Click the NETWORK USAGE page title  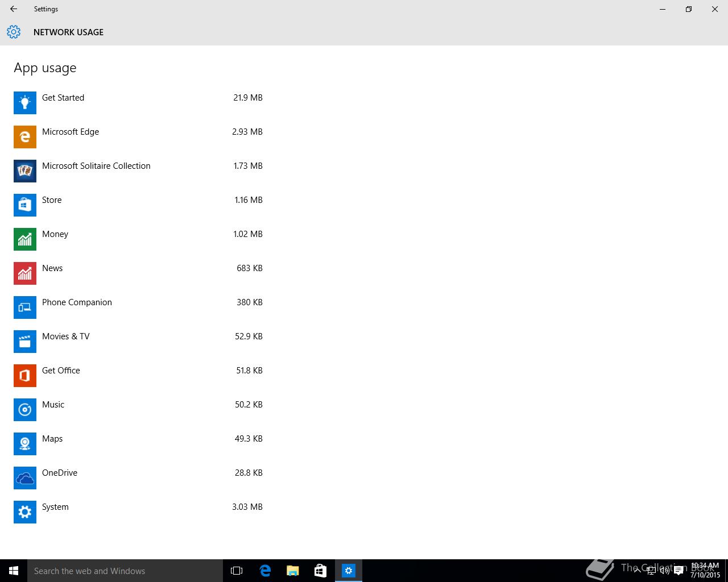click(x=68, y=32)
